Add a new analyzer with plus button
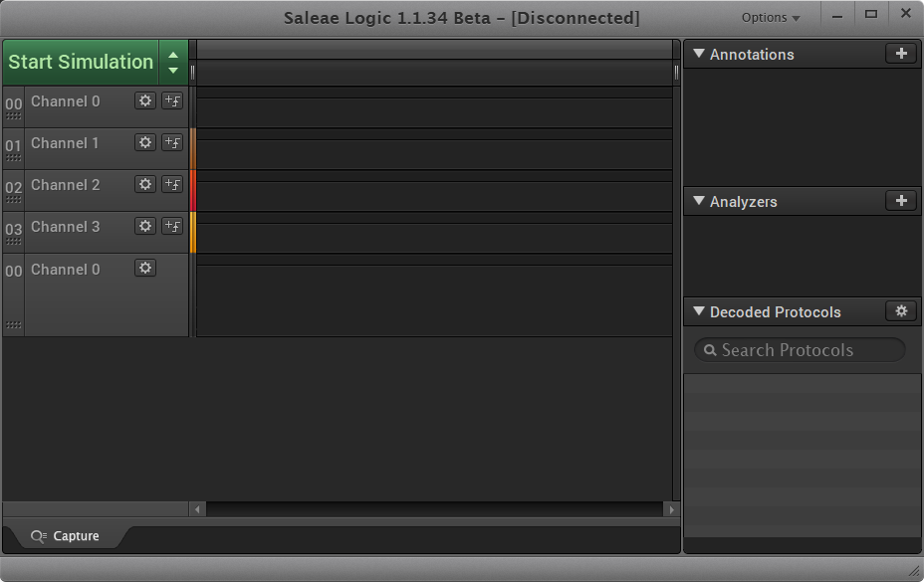The width and height of the screenshot is (924, 582). click(x=901, y=201)
